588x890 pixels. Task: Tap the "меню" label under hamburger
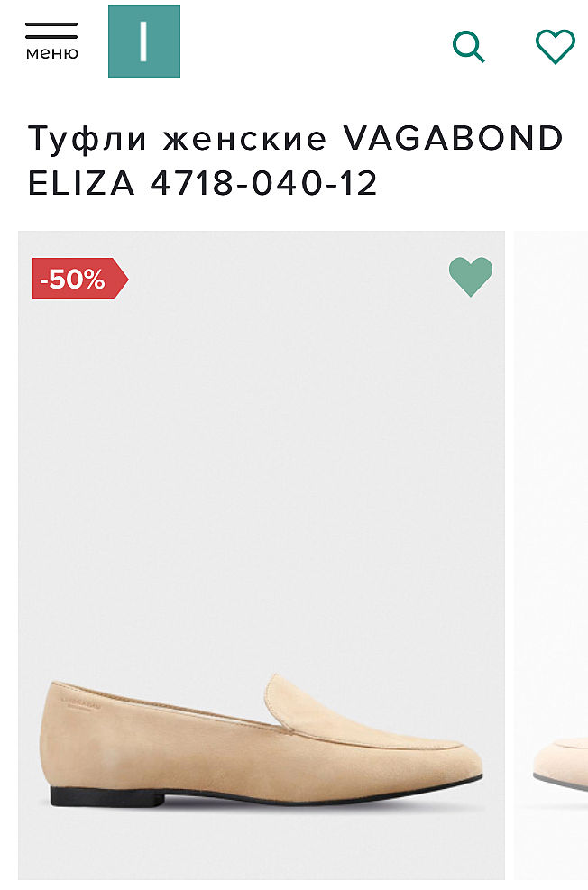pos(51,53)
